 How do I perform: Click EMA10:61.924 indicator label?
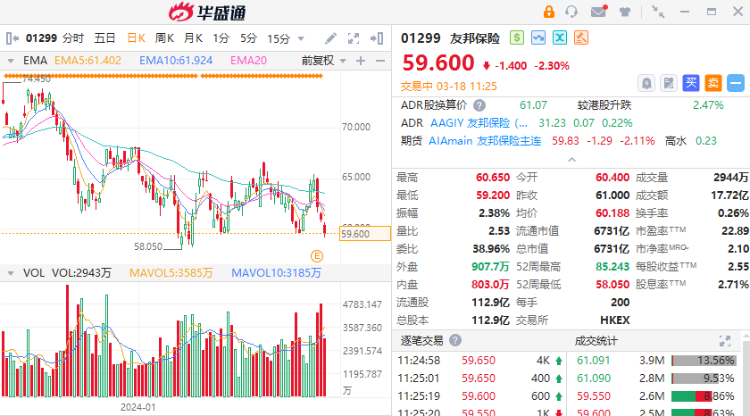click(x=176, y=61)
